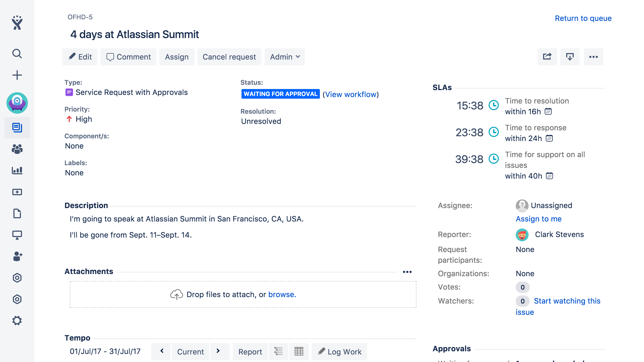
Task: Switch Tempo to list view
Action: 278,351
